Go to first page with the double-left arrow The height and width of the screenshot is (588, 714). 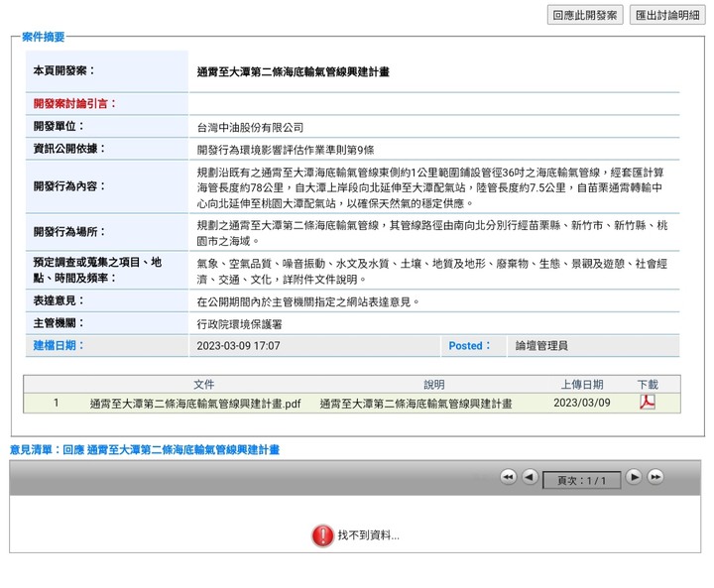click(508, 477)
